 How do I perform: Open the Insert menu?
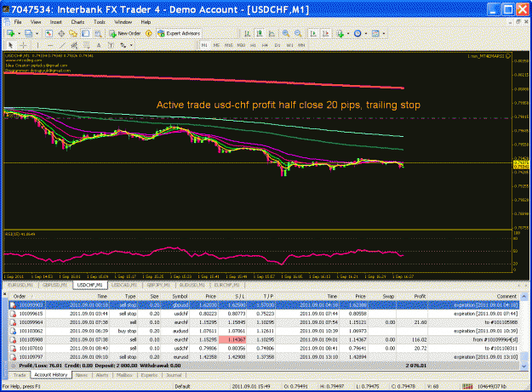click(55, 22)
